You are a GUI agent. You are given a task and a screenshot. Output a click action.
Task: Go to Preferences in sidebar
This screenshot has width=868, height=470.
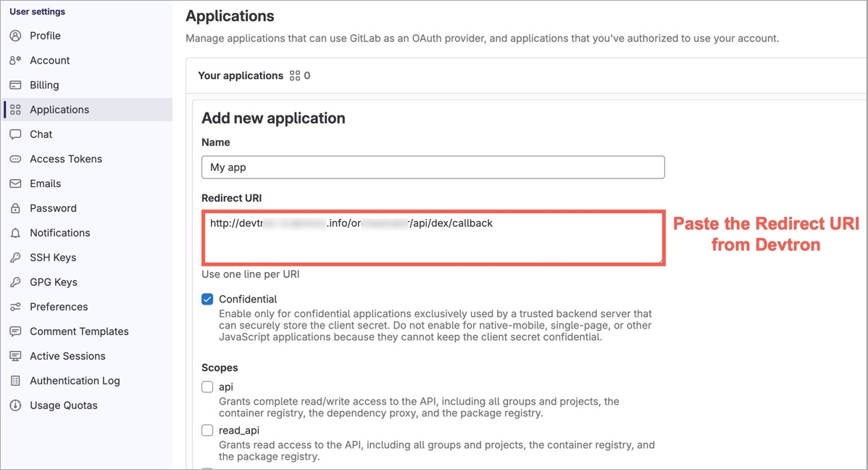(x=59, y=307)
